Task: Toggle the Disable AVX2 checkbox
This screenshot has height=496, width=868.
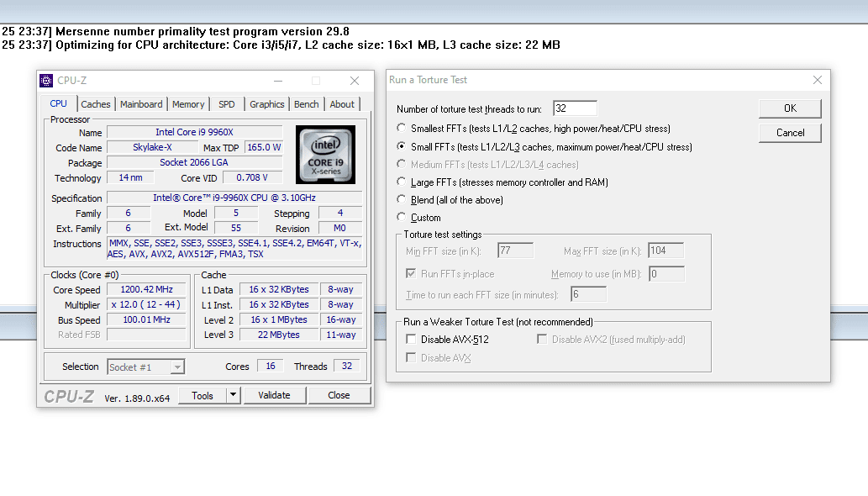Action: point(542,340)
